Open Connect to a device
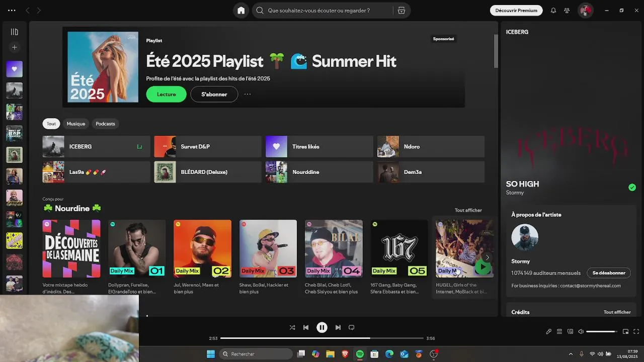644x362 pixels. pos(570,331)
